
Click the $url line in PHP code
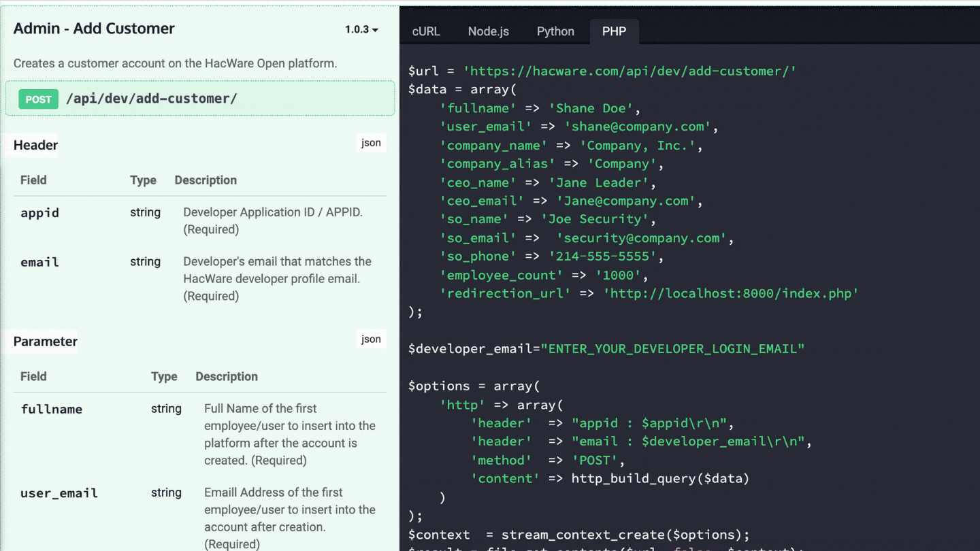602,71
